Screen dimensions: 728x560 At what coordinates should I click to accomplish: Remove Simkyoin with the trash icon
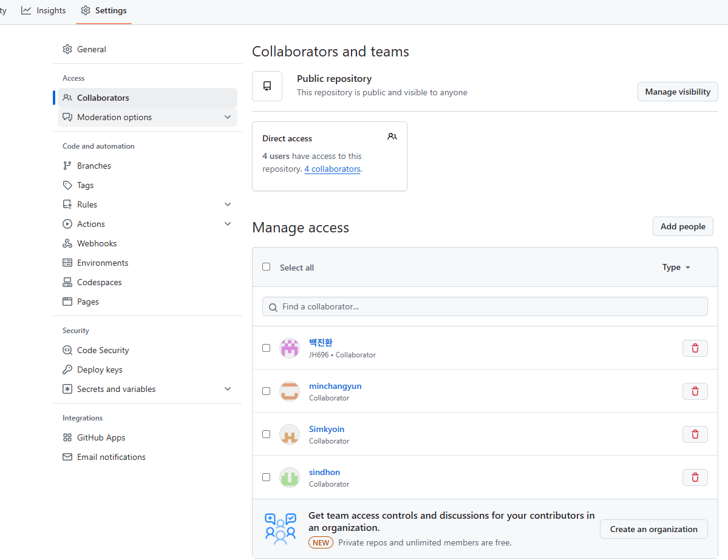tap(695, 434)
